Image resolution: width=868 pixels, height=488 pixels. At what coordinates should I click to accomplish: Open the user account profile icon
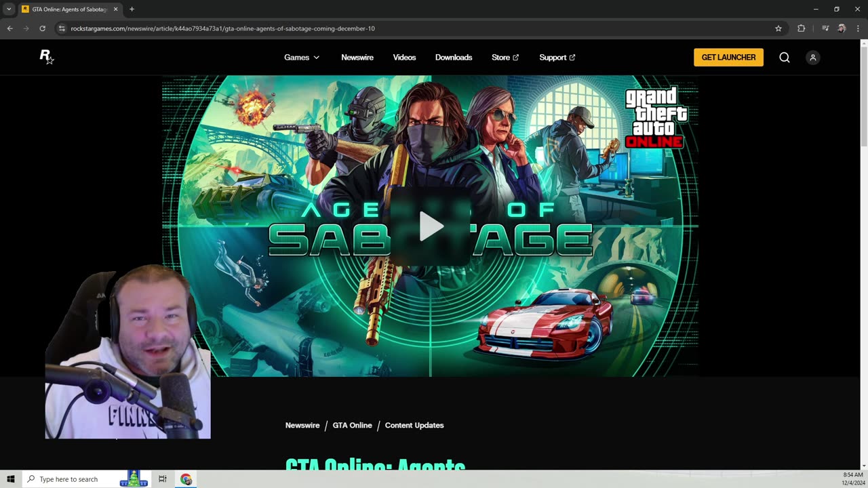click(x=812, y=58)
